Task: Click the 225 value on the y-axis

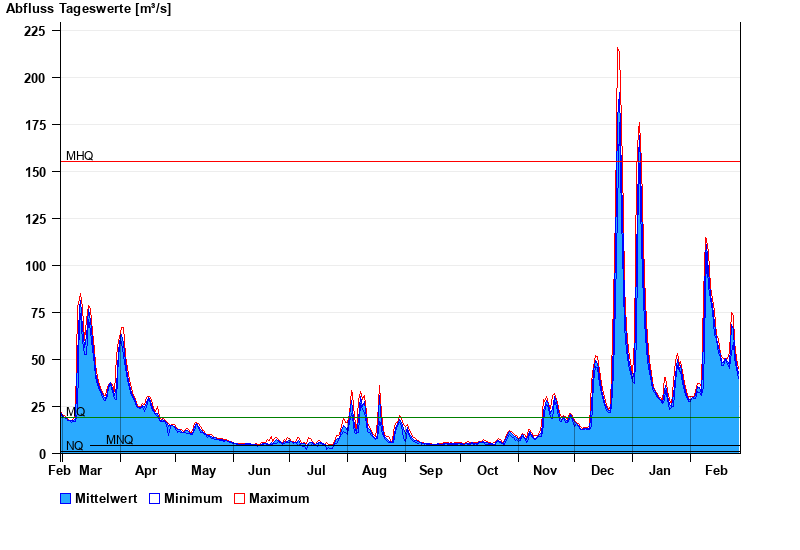Action: (x=35, y=31)
